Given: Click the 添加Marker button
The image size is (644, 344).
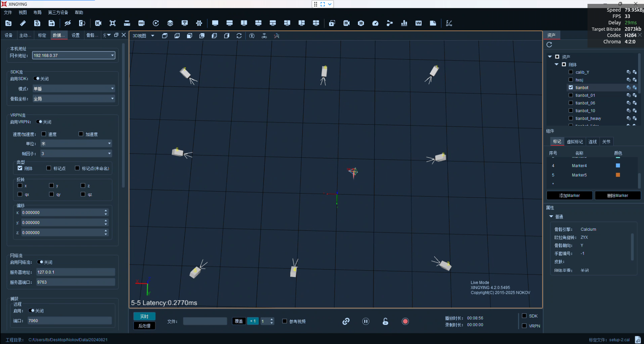Looking at the screenshot, I should click(570, 195).
